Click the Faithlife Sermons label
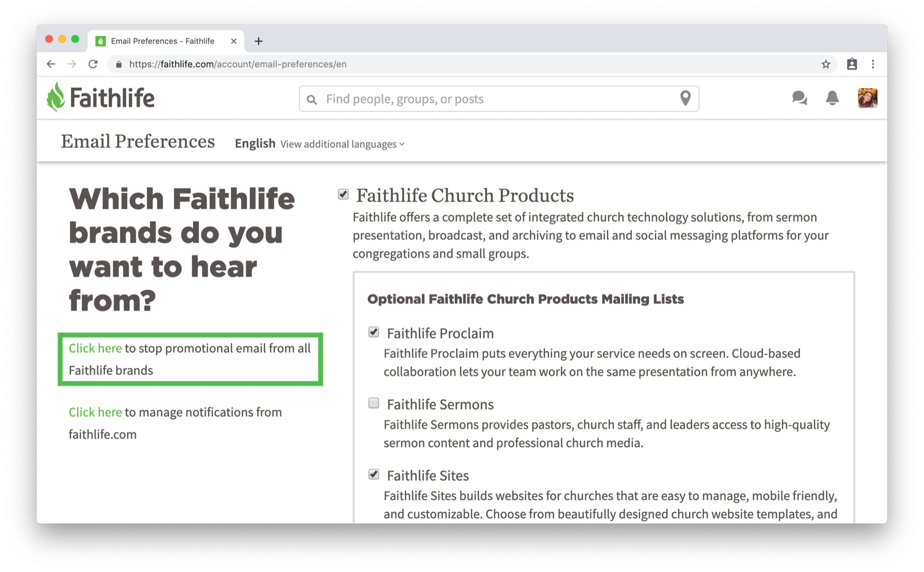The image size is (924, 572). click(440, 405)
